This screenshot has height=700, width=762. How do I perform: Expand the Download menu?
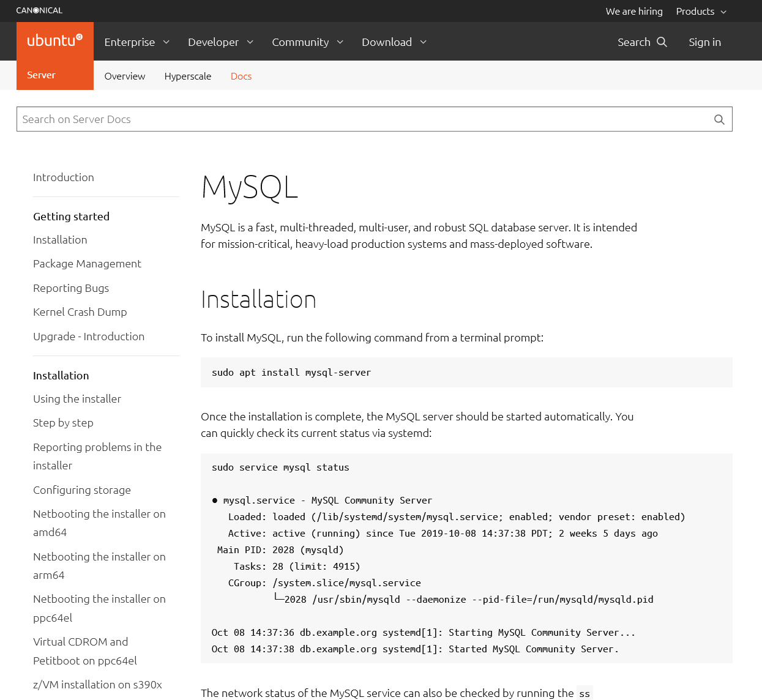click(x=394, y=42)
